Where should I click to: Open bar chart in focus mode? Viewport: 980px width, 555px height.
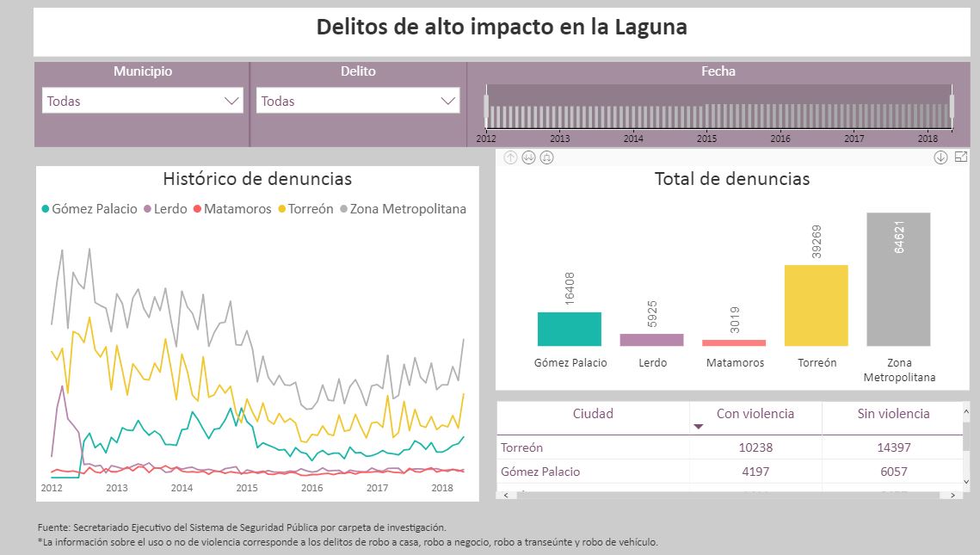coord(961,157)
